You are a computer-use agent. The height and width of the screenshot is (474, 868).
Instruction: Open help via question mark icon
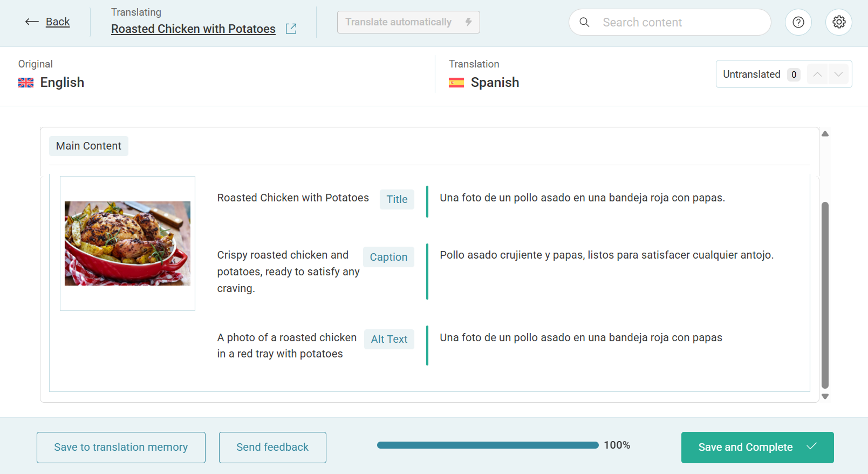(x=798, y=22)
